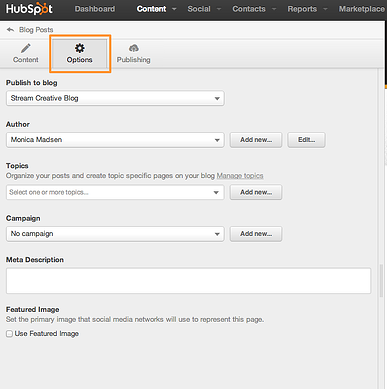Open the No campaign dropdown
387x389 pixels.
click(115, 234)
